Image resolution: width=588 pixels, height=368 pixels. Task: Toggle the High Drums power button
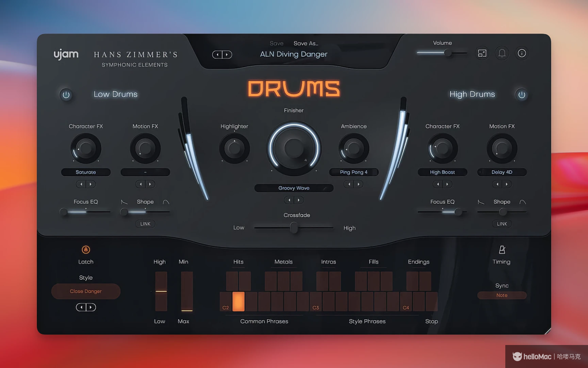click(x=521, y=95)
